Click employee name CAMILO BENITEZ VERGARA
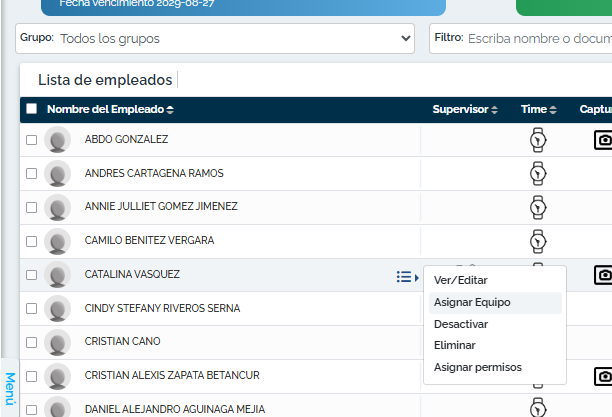Viewport: 612px width, 417px height. [x=149, y=240]
